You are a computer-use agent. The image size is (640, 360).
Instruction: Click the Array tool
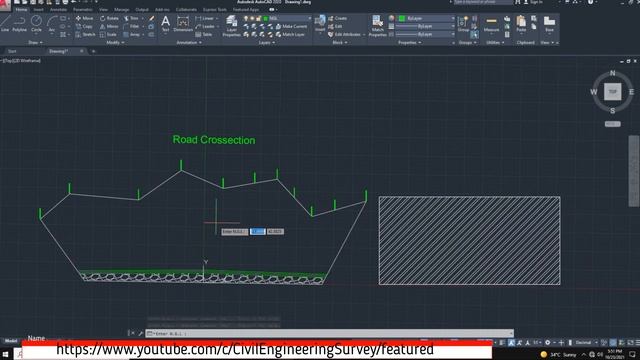[131, 35]
